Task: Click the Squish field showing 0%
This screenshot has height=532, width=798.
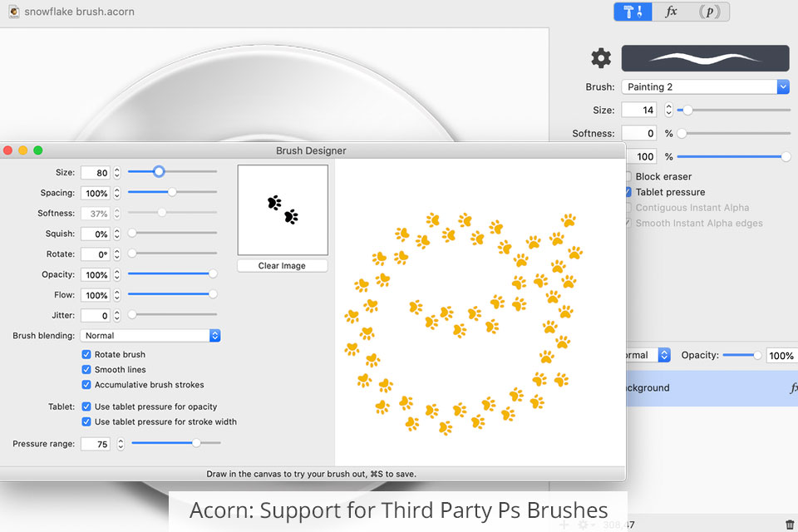Action: click(x=96, y=234)
